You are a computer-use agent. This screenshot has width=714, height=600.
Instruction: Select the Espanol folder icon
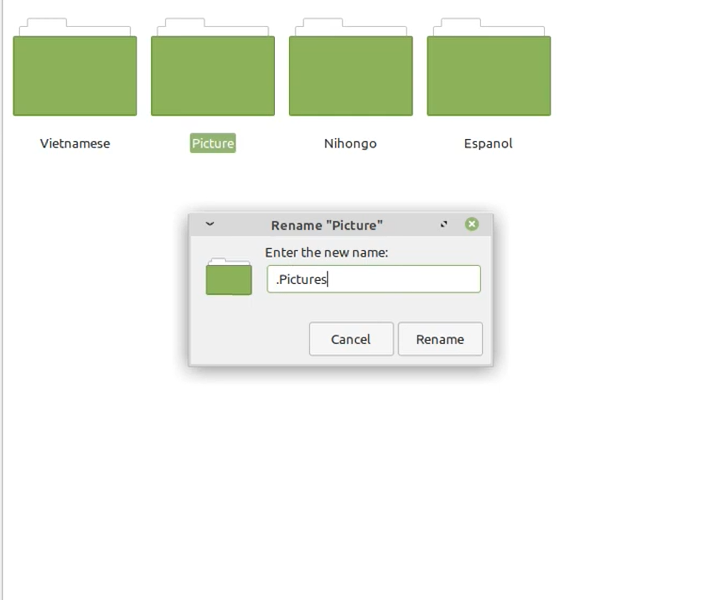click(489, 67)
